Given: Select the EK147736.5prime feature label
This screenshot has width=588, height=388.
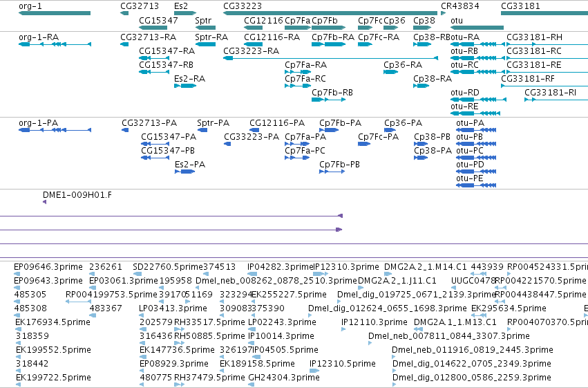Looking at the screenshot, I should (177, 351).
